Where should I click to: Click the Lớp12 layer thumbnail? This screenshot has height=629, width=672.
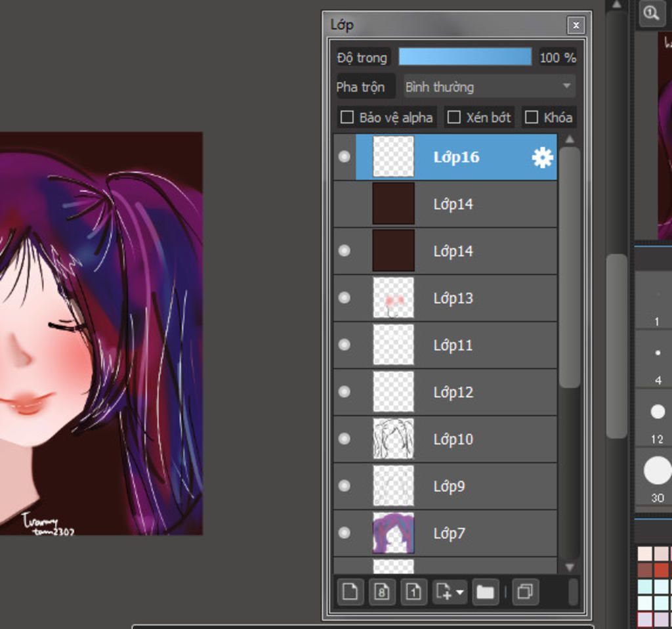(394, 391)
